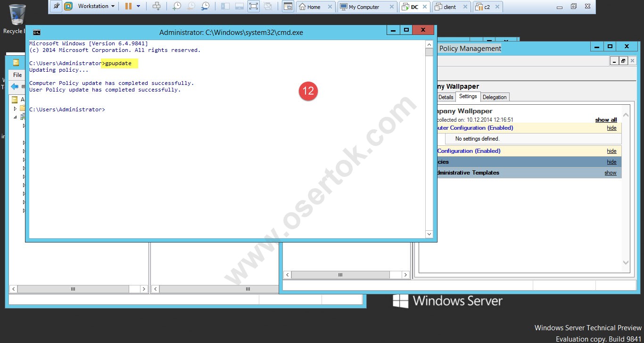Show the Administrative Templates settings
Image resolution: width=644 pixels, height=343 pixels.
tap(610, 172)
